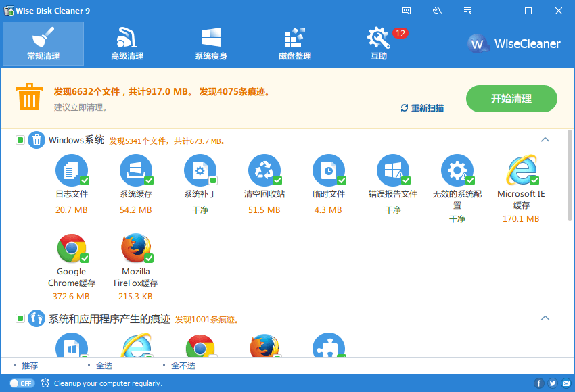Select the Mozilla FireFox缓存 icon
Screen dimensions: 575x392
137,249
